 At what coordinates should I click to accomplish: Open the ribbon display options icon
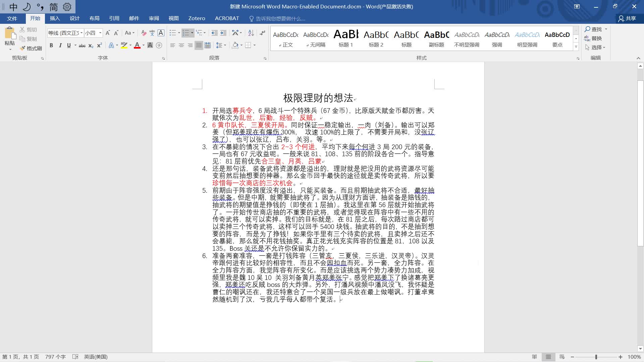[577, 6]
